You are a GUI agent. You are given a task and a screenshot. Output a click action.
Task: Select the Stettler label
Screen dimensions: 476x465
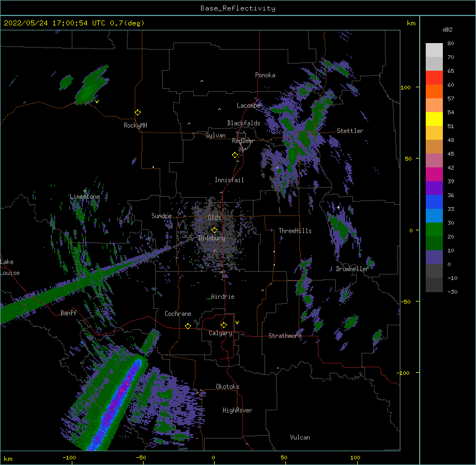(x=350, y=131)
